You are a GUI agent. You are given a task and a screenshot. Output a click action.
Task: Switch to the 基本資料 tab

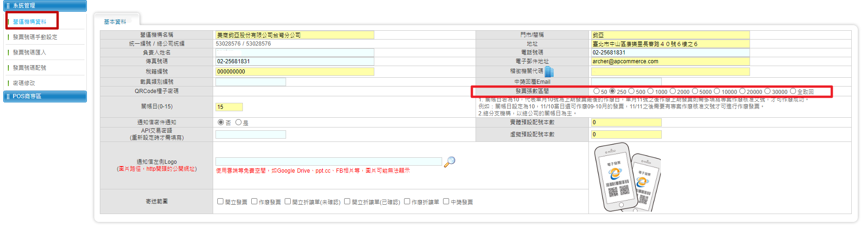click(x=115, y=22)
